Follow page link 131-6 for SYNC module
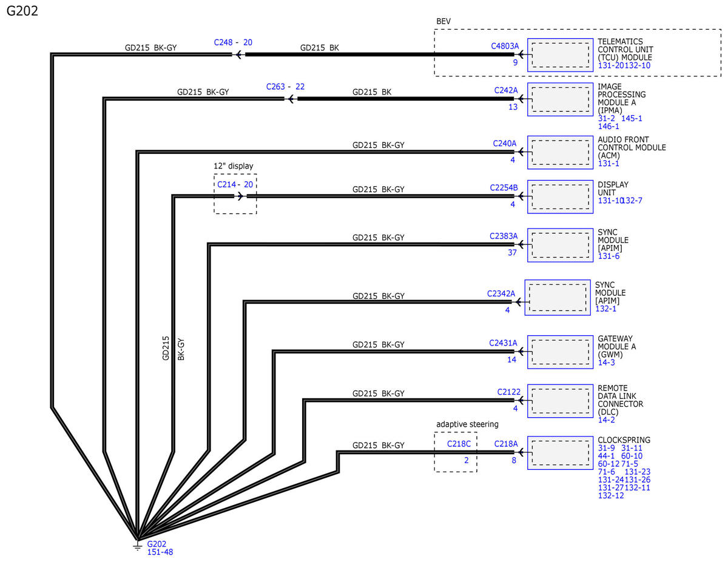728x562 pixels. click(x=608, y=256)
